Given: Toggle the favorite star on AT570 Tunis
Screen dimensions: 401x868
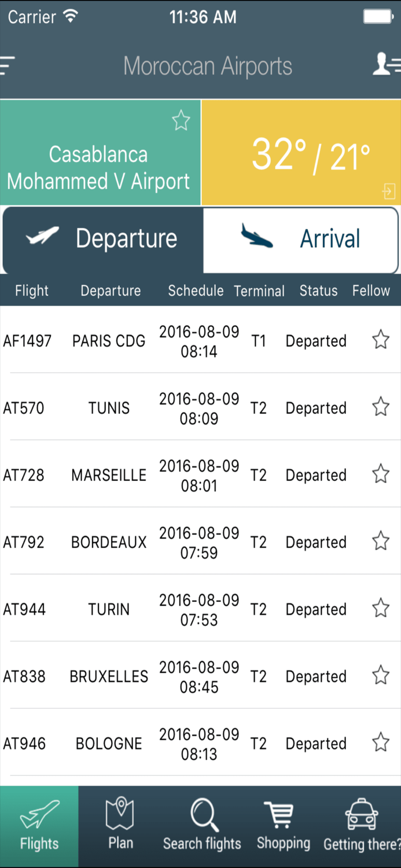Looking at the screenshot, I should 380,407.
